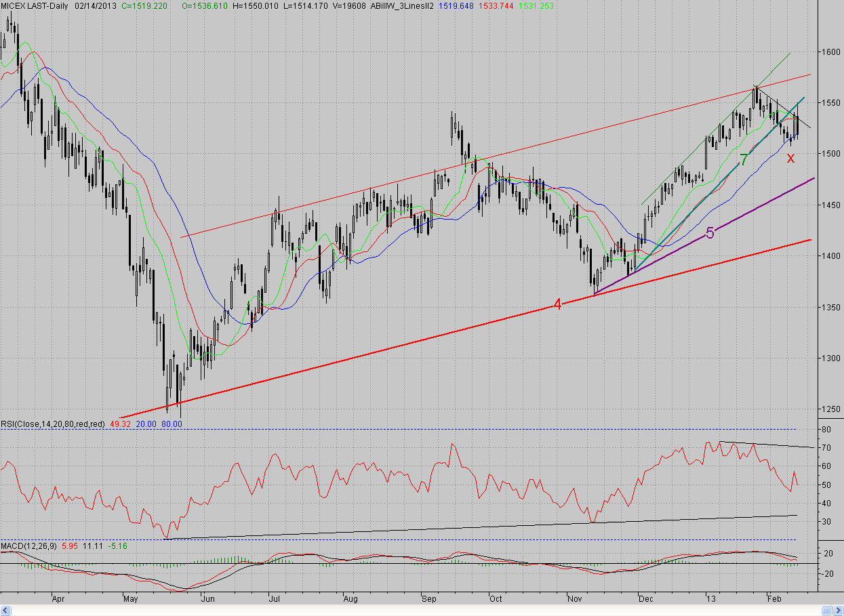Select the green number 7 trendline label
Screen dimensions: 844x616
coord(744,160)
